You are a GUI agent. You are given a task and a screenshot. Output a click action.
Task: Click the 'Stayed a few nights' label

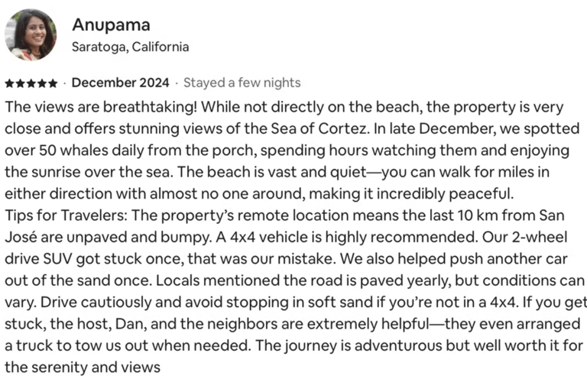242,83
